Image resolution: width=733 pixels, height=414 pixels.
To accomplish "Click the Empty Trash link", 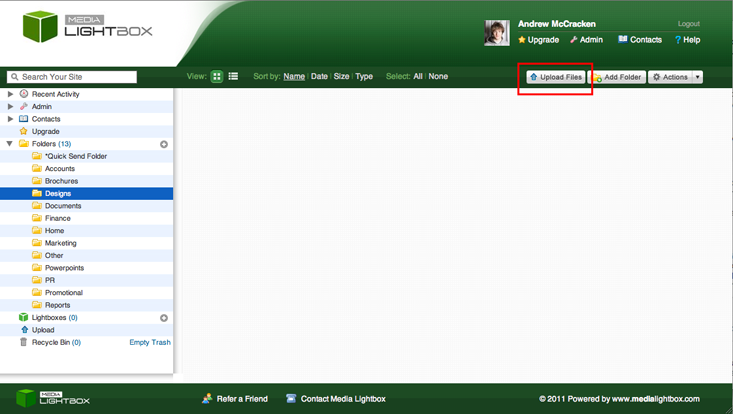I will [150, 342].
